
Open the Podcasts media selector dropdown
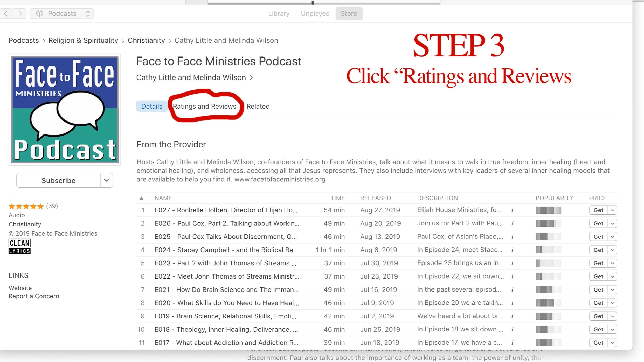(x=62, y=13)
